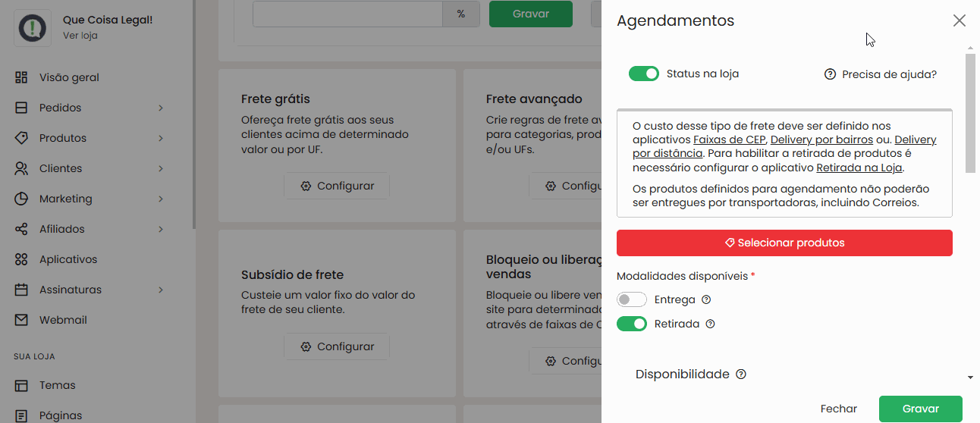Click the Marketing pie chart icon

21,199
